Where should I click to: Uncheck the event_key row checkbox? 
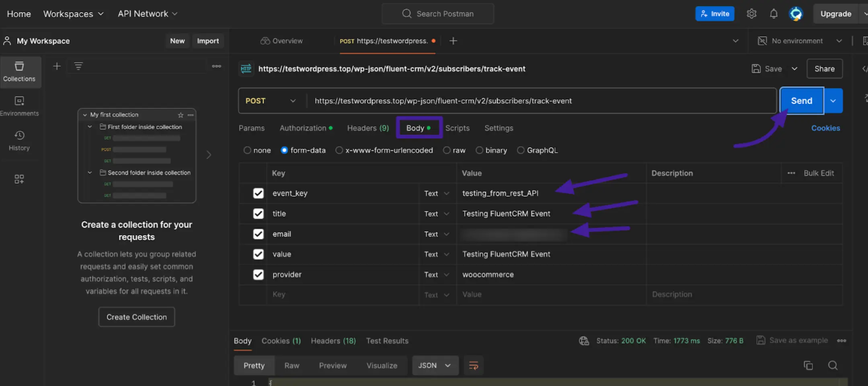point(258,193)
